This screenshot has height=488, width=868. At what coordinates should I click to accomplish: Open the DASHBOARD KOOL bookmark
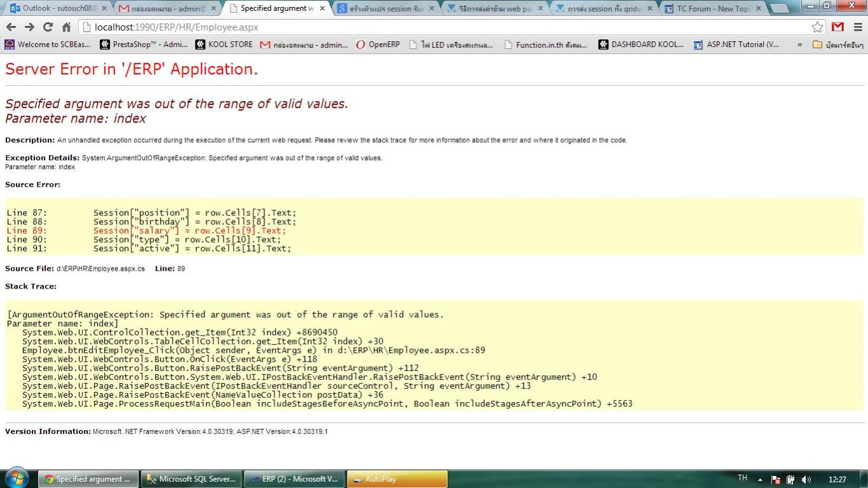click(641, 44)
